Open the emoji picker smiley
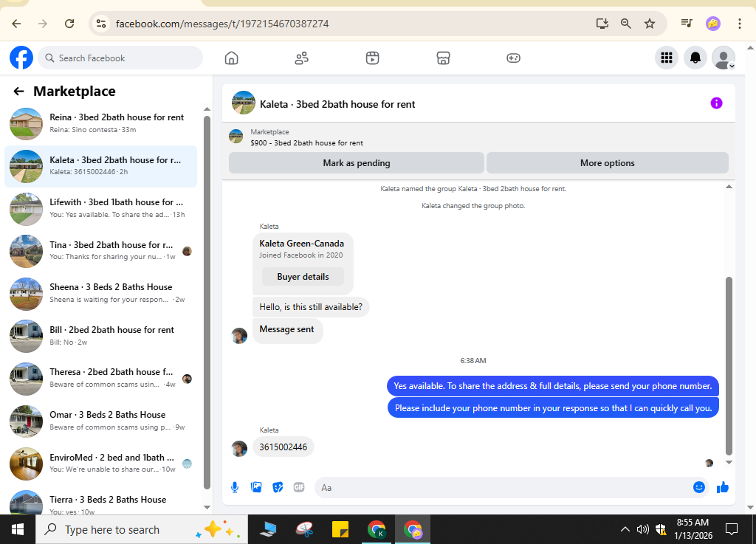The width and height of the screenshot is (756, 544). click(699, 487)
